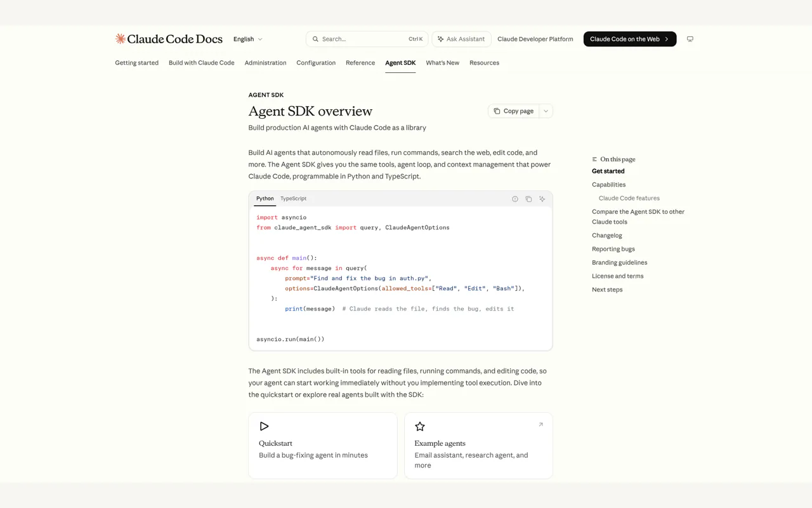812x508 pixels.
Task: Open the Build with Claude Code tab
Action: pyautogui.click(x=201, y=63)
